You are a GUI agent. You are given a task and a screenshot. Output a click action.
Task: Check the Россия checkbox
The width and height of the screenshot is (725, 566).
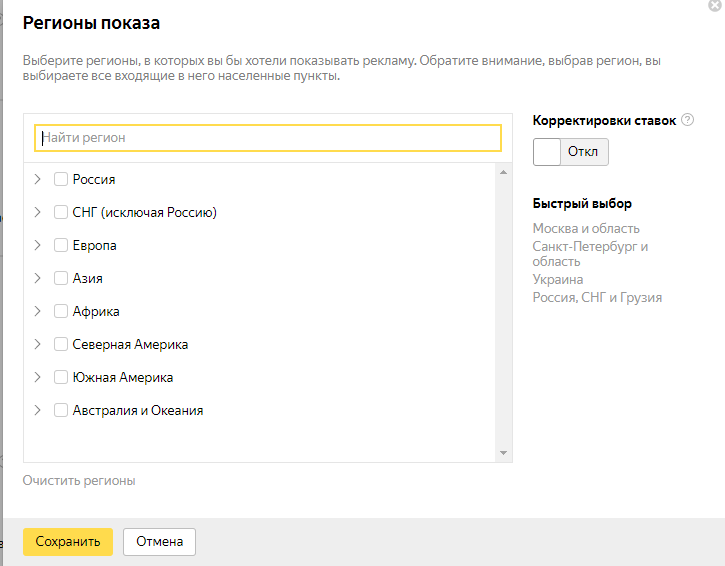61,179
